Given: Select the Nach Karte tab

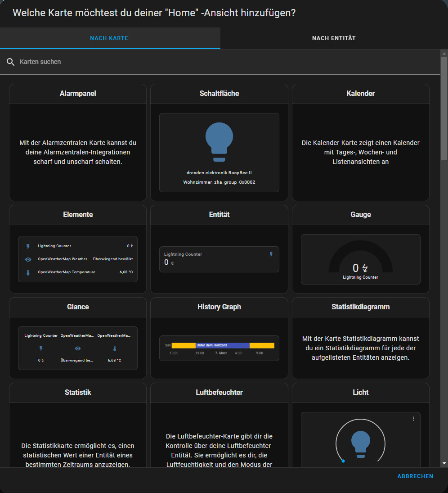Looking at the screenshot, I should (x=109, y=38).
